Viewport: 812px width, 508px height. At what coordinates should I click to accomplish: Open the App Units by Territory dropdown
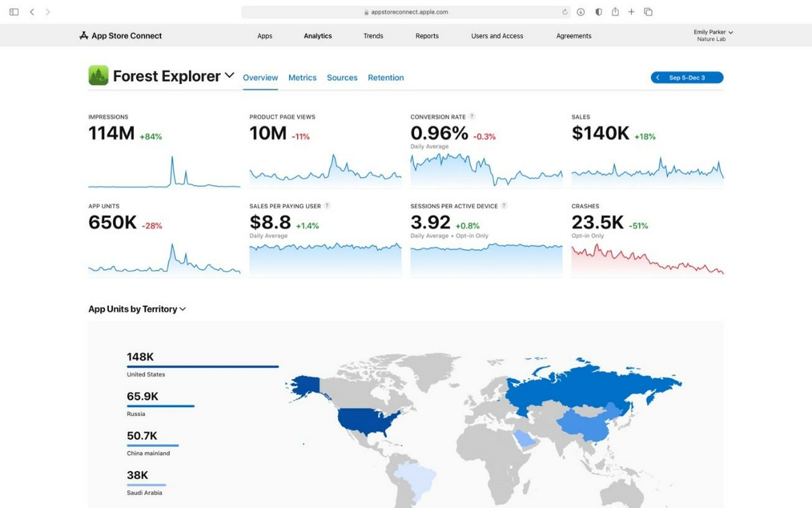point(137,309)
